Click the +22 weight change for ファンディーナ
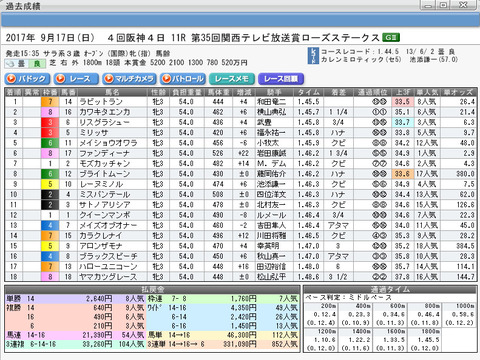The height and width of the screenshot is (360, 480). (x=243, y=153)
